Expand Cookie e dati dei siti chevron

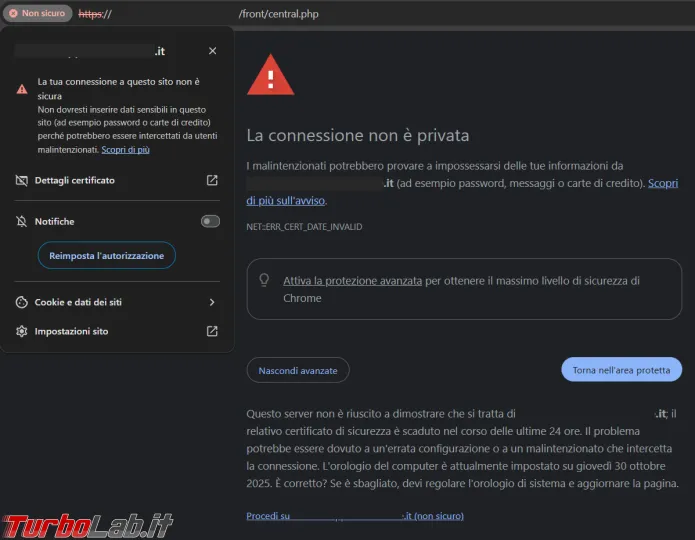point(212,302)
